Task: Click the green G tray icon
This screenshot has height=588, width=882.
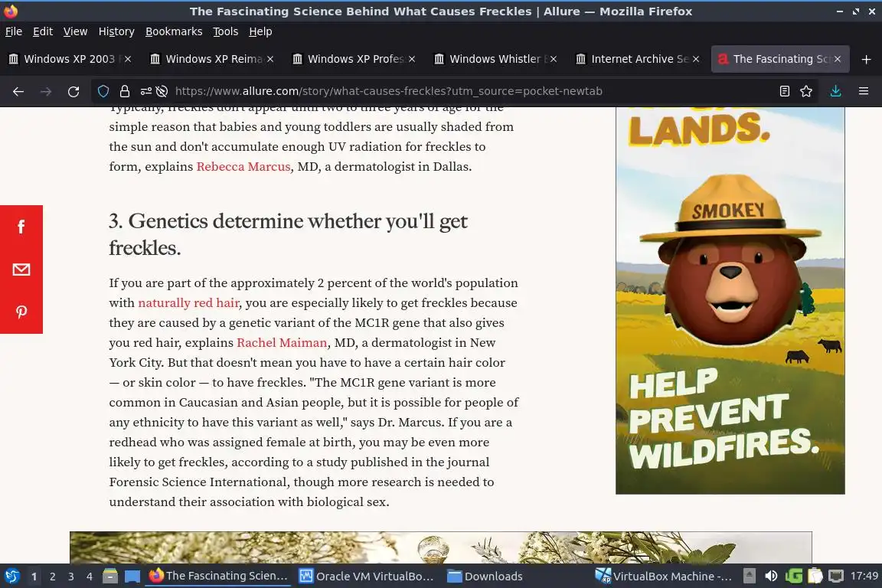Action: point(794,577)
